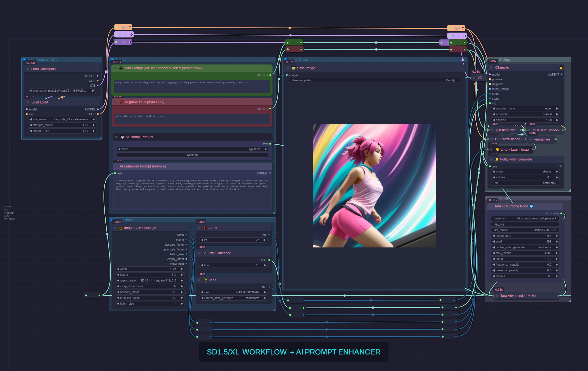
Task: Open the sampler_name euler dropdown
Action: tap(525, 109)
